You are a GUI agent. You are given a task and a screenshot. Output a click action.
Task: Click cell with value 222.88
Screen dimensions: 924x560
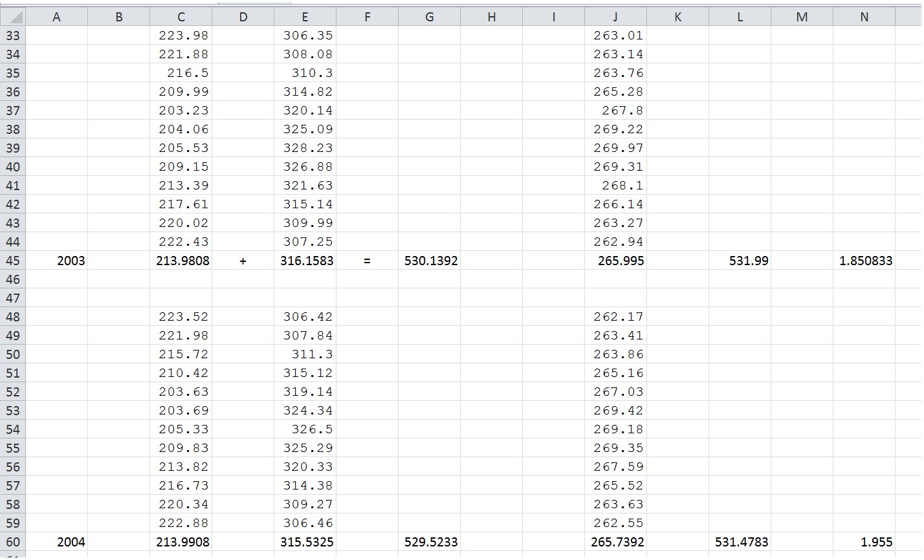[x=181, y=523]
